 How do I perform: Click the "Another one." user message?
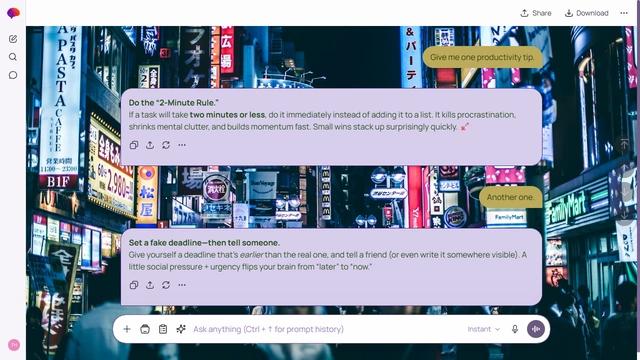(510, 197)
